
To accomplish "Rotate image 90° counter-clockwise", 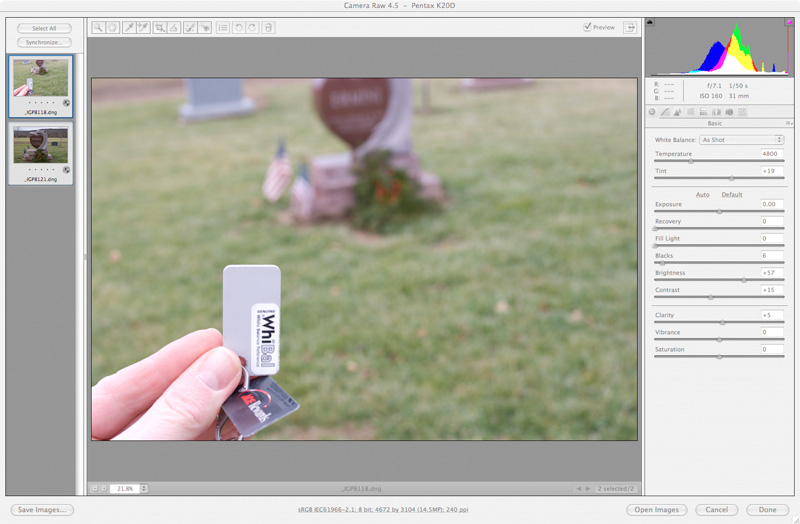I will tap(239, 28).
